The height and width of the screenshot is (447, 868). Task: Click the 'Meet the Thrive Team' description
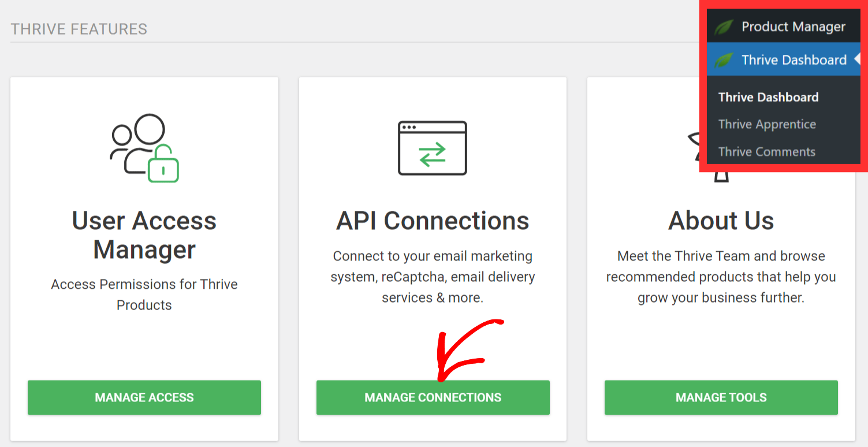click(x=721, y=277)
